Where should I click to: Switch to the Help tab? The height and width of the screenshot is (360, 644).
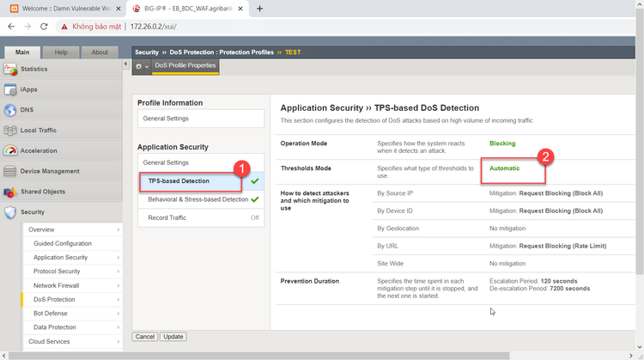61,52
